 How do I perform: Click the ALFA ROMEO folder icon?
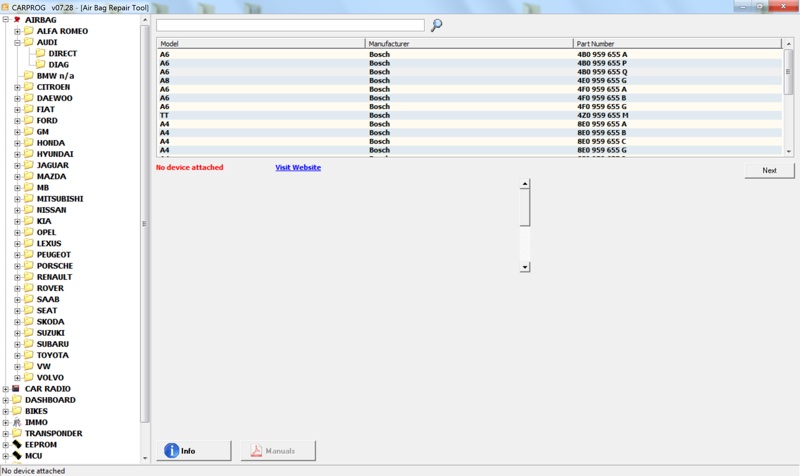pos(29,31)
